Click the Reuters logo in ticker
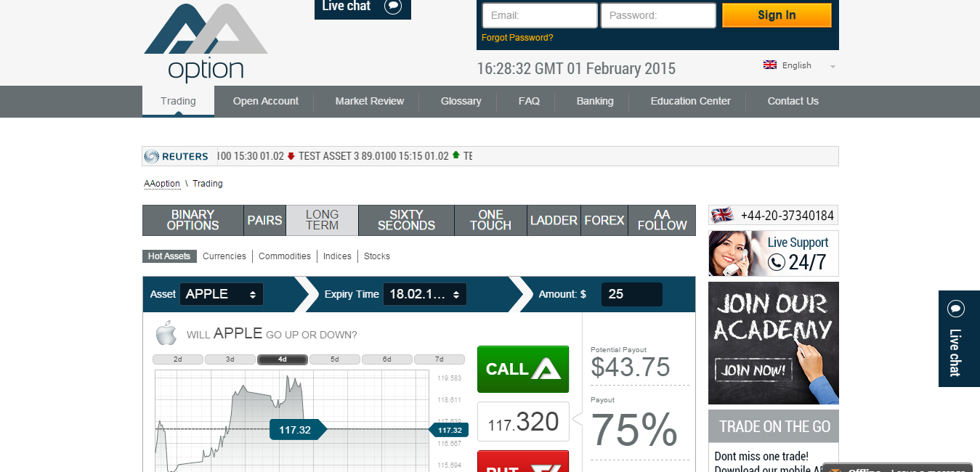 [177, 156]
